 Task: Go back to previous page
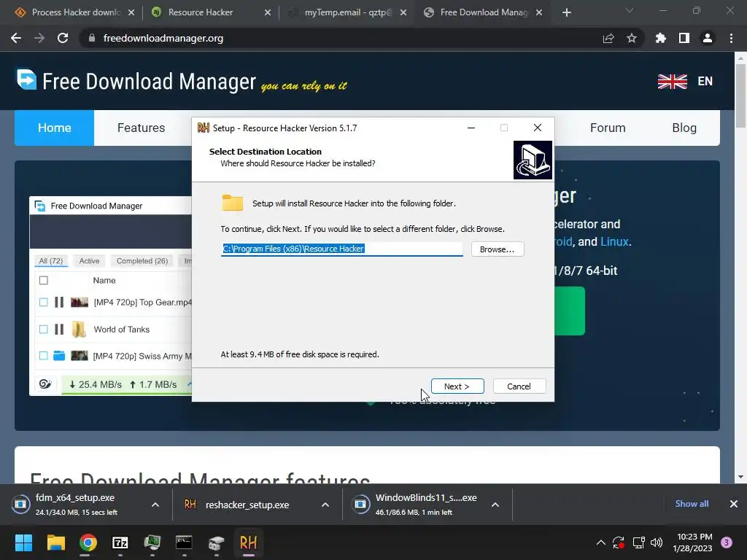point(16,38)
